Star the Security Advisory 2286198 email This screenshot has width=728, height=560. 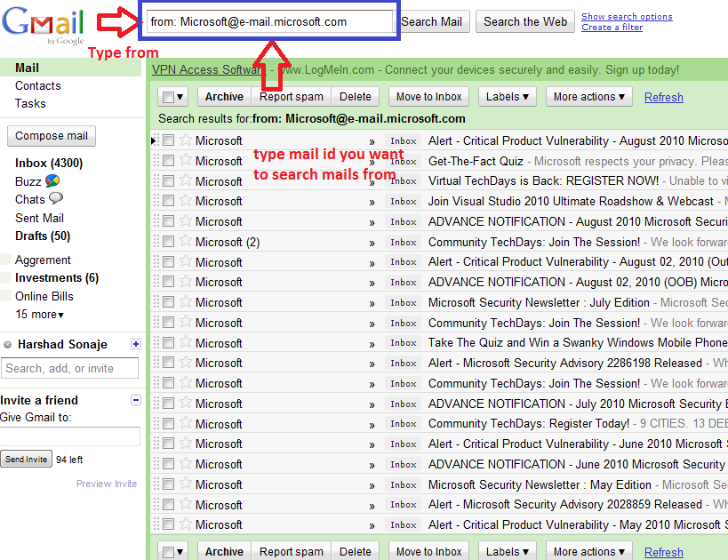pos(185,362)
